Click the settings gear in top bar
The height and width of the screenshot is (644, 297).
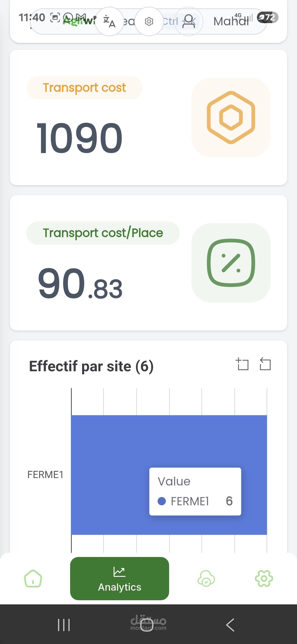point(149,21)
